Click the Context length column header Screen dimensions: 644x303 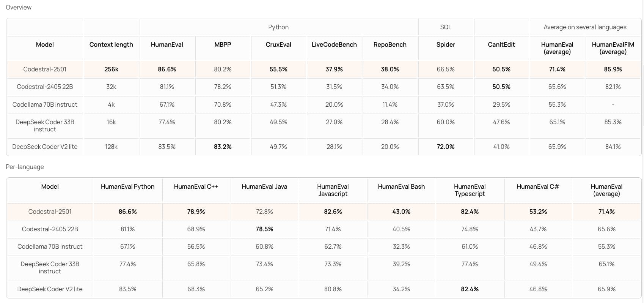111,44
